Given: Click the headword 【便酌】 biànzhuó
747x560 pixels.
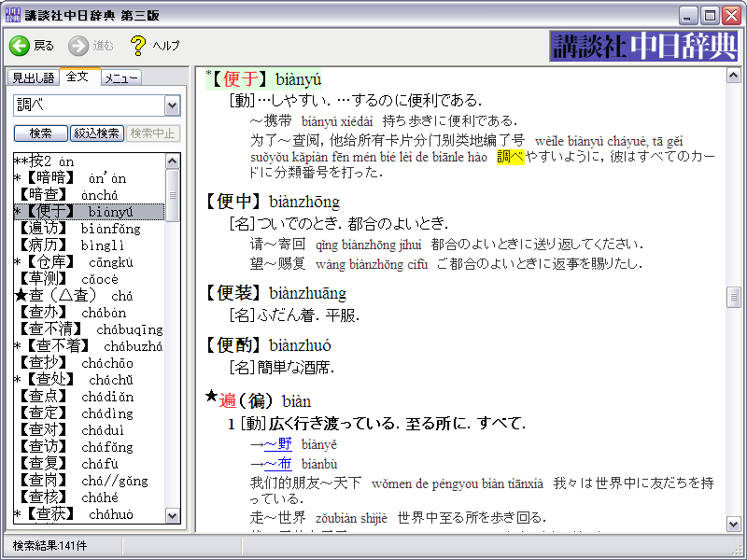Looking at the screenshot, I should (268, 345).
